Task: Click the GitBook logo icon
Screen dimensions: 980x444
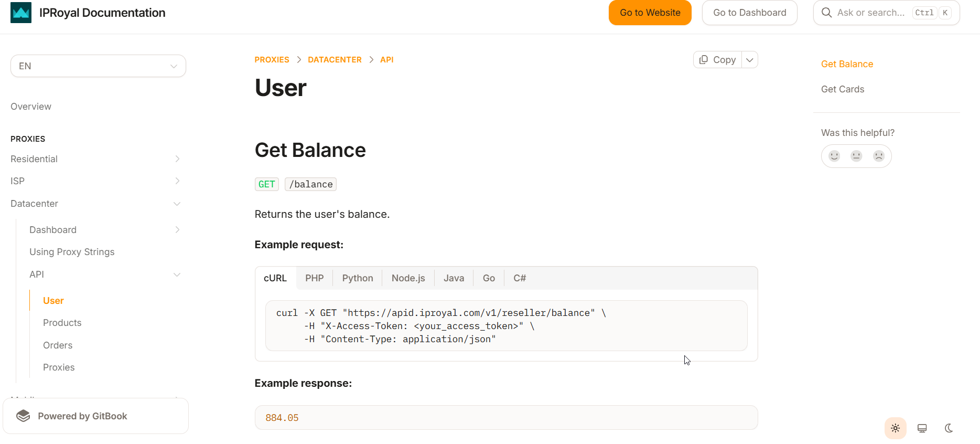Action: (23, 416)
